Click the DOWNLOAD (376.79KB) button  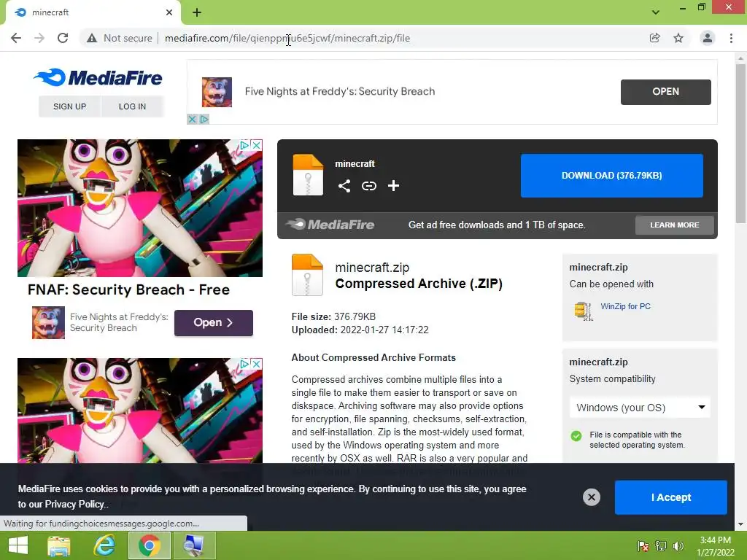point(612,175)
